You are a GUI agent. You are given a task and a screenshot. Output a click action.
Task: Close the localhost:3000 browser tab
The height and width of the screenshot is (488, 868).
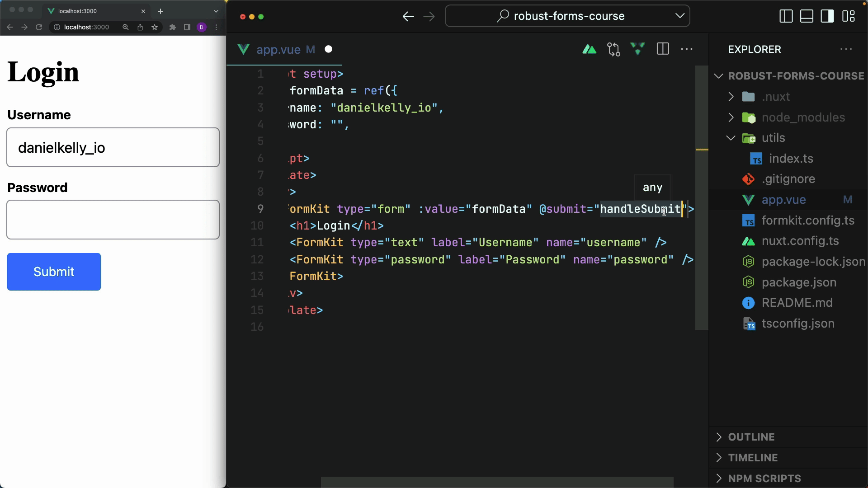pos(143,11)
